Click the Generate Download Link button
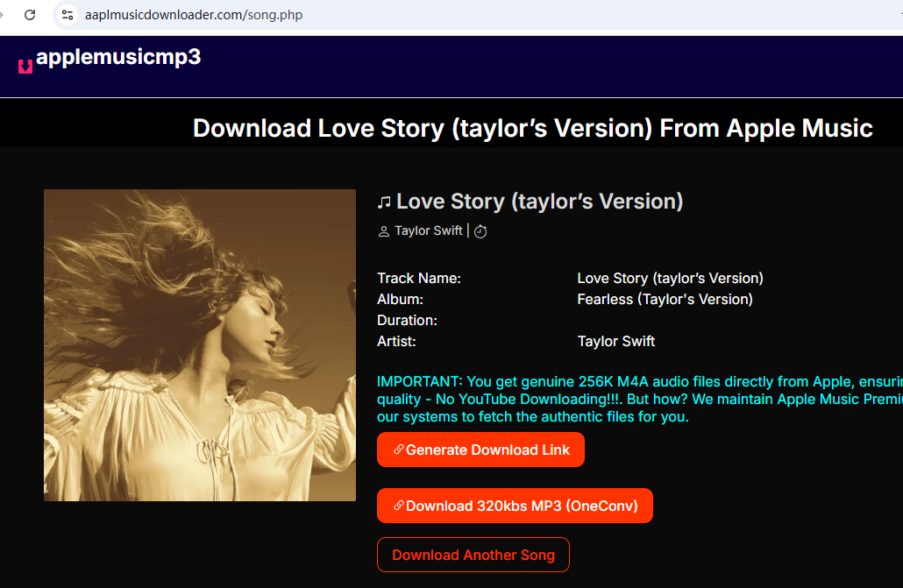The image size is (903, 588). [480, 450]
